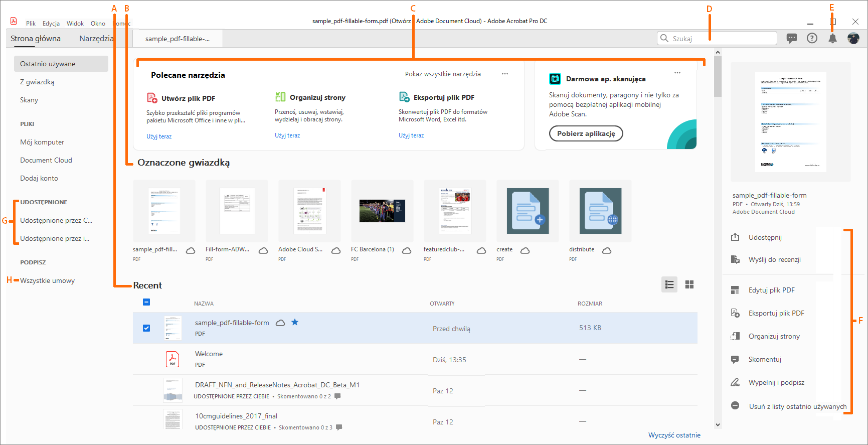868x445 pixels.
Task: Click the Acrobat logo in title bar
Action: (x=14, y=21)
